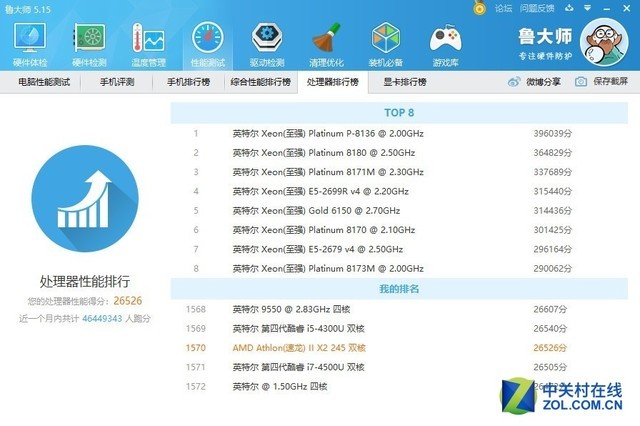Select 第四代酷睿 i5-4300U 双核 row
640x426 pixels.
pyautogui.click(x=399, y=328)
